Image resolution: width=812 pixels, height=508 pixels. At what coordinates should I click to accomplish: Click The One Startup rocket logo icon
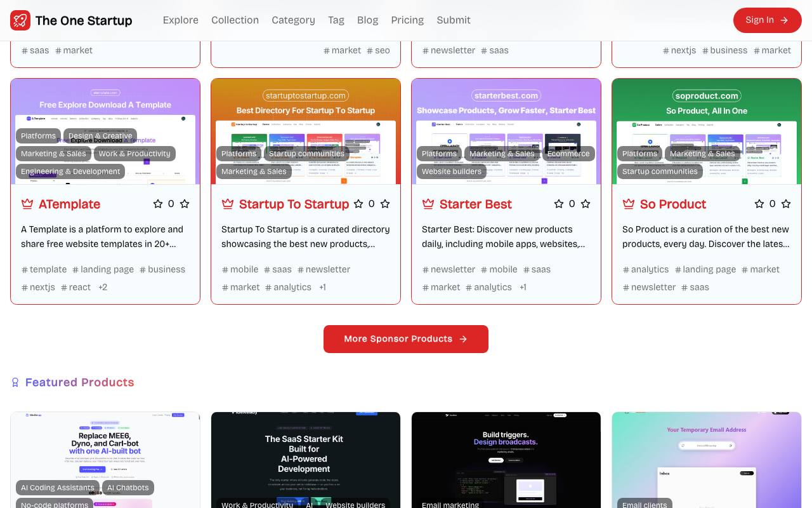[x=20, y=20]
